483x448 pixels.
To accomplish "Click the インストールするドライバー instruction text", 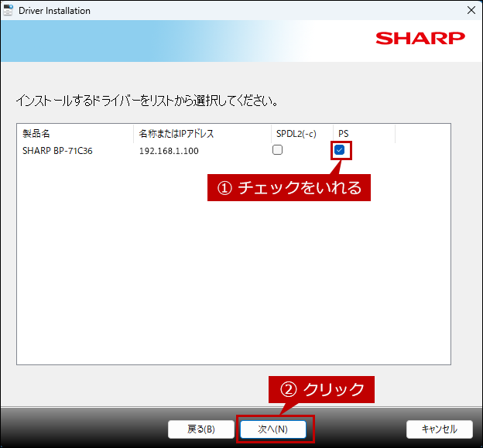I will tap(147, 101).
